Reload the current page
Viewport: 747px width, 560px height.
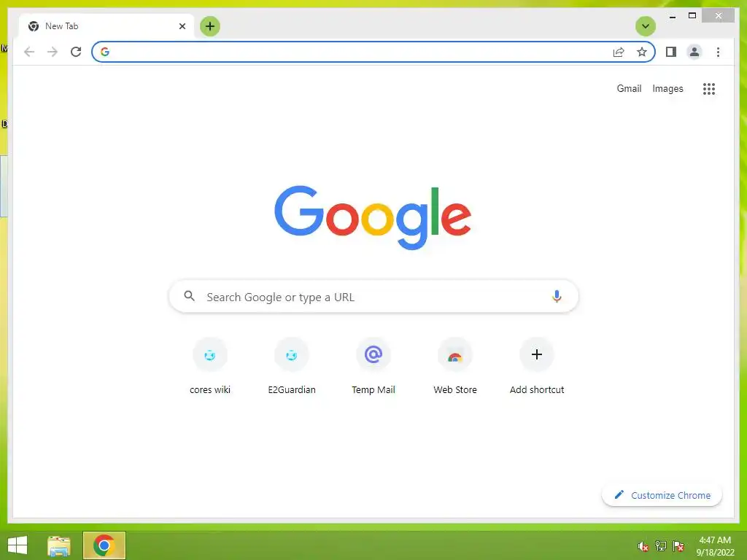(x=76, y=52)
